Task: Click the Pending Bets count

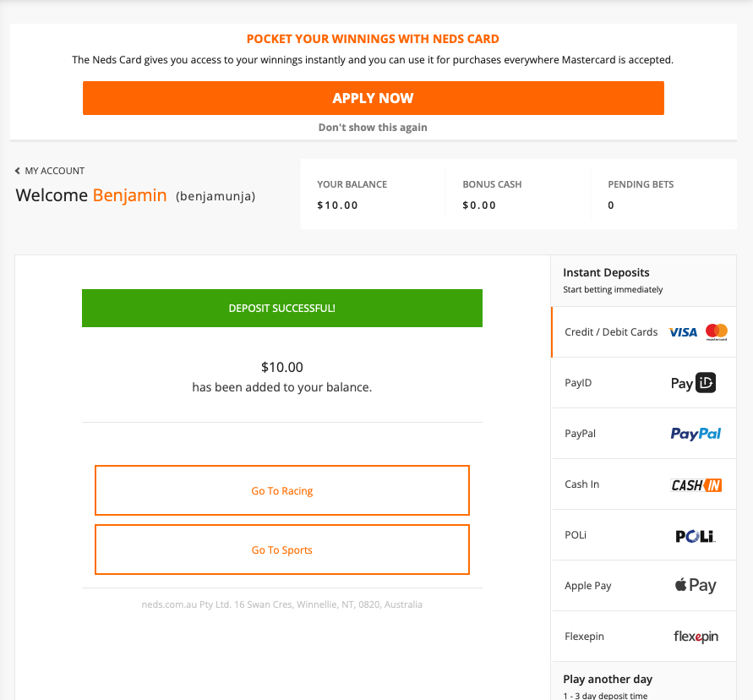Action: 611,205
